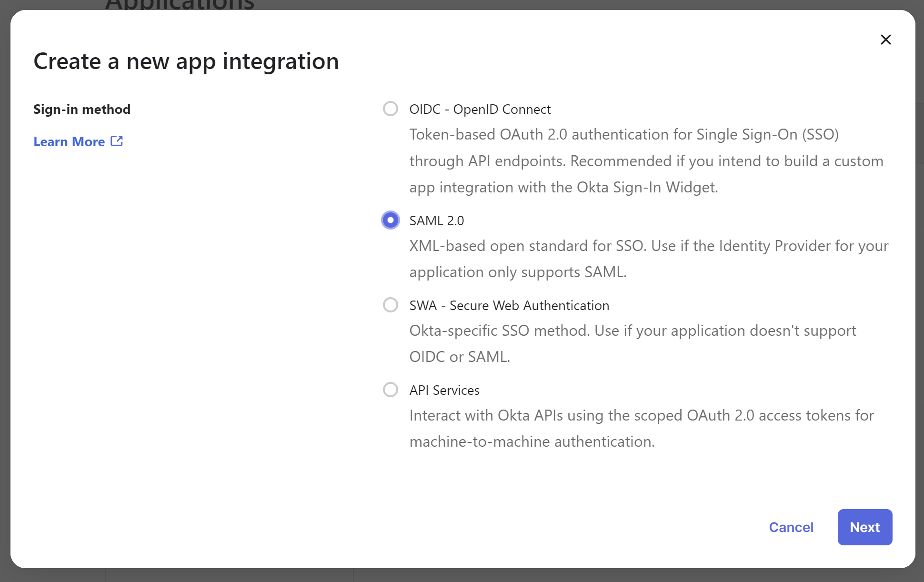Proceed with the Next button
Image resolution: width=924 pixels, height=582 pixels.
tap(865, 527)
